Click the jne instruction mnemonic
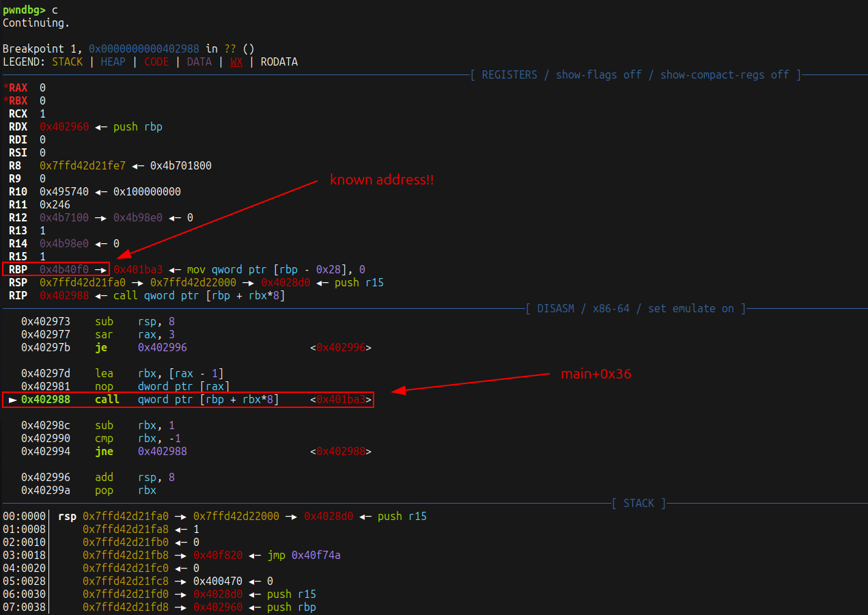Viewport: 868px width, 615px height. (104, 451)
